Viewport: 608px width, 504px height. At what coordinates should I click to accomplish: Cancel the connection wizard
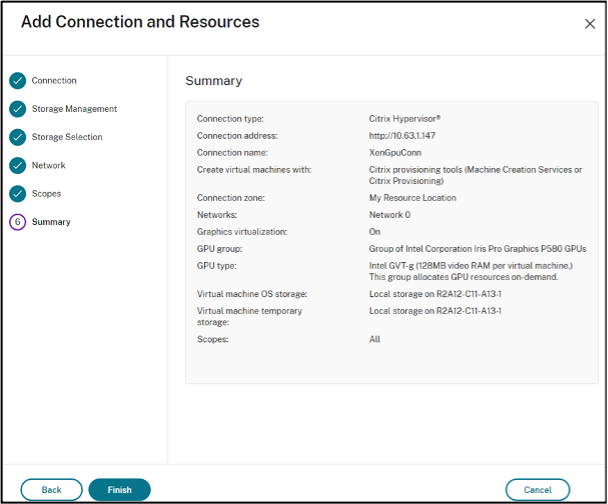(x=537, y=490)
